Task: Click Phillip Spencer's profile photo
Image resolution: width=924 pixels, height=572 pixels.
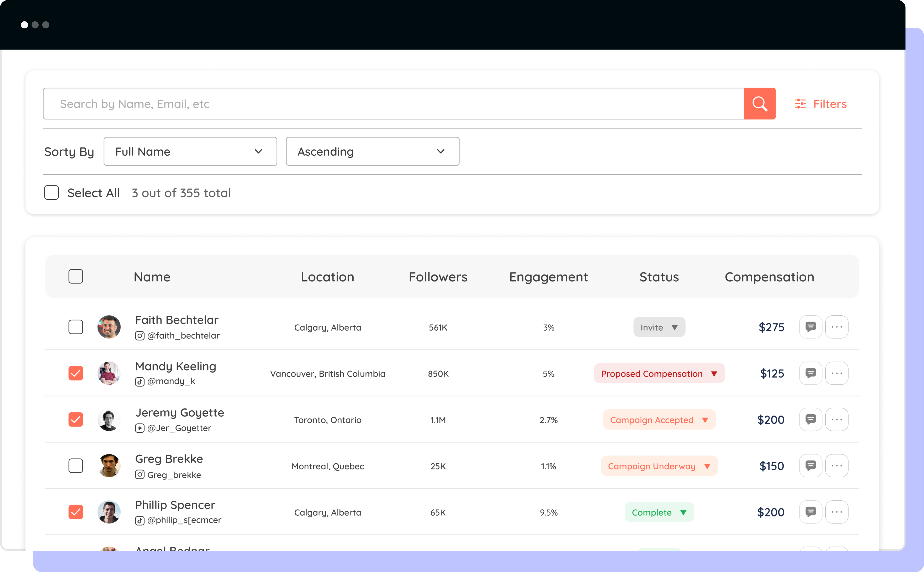Action: 109,512
